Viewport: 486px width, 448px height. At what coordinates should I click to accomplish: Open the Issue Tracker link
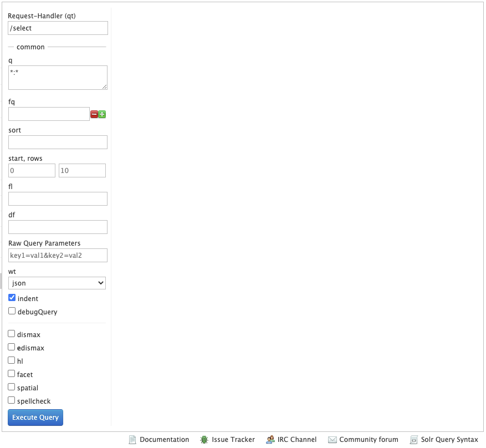point(233,440)
